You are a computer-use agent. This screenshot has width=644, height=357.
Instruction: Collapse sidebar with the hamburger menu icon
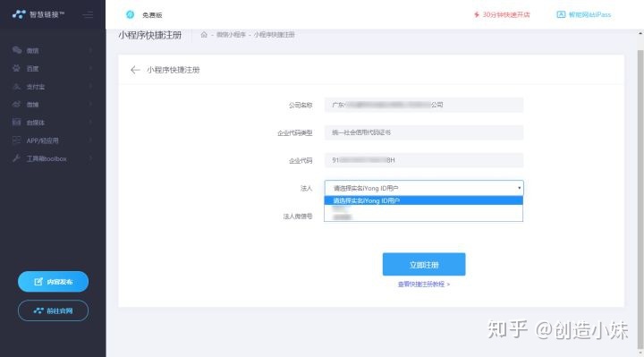88,15
